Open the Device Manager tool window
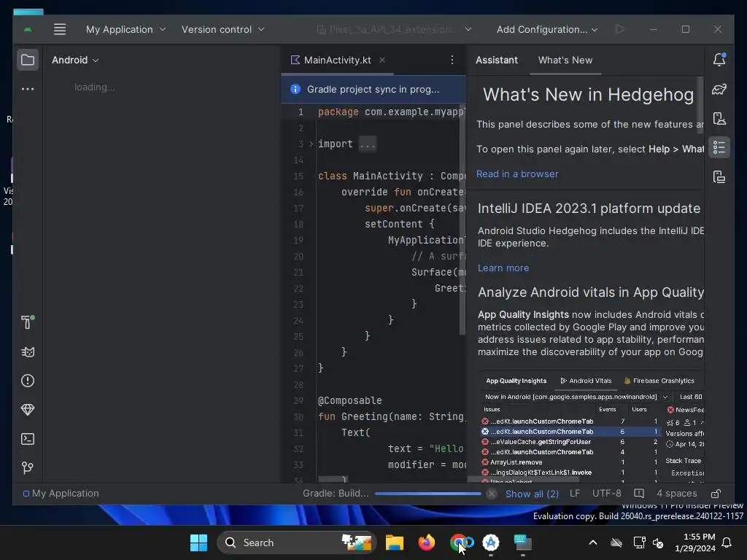 pyautogui.click(x=719, y=119)
